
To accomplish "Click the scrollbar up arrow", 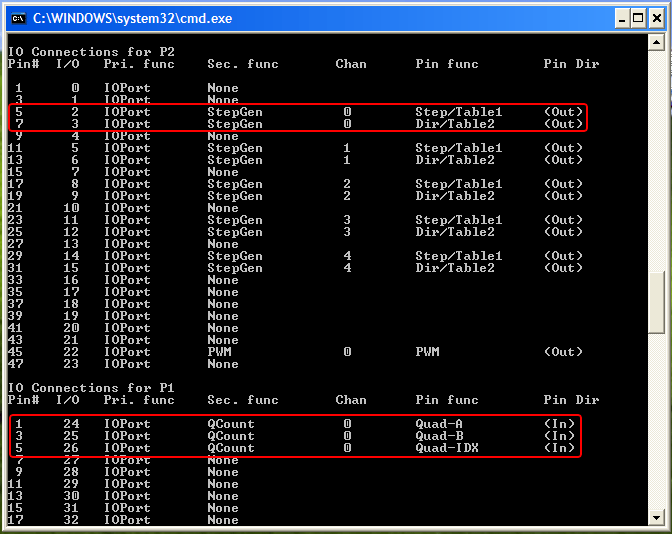I will pos(656,42).
